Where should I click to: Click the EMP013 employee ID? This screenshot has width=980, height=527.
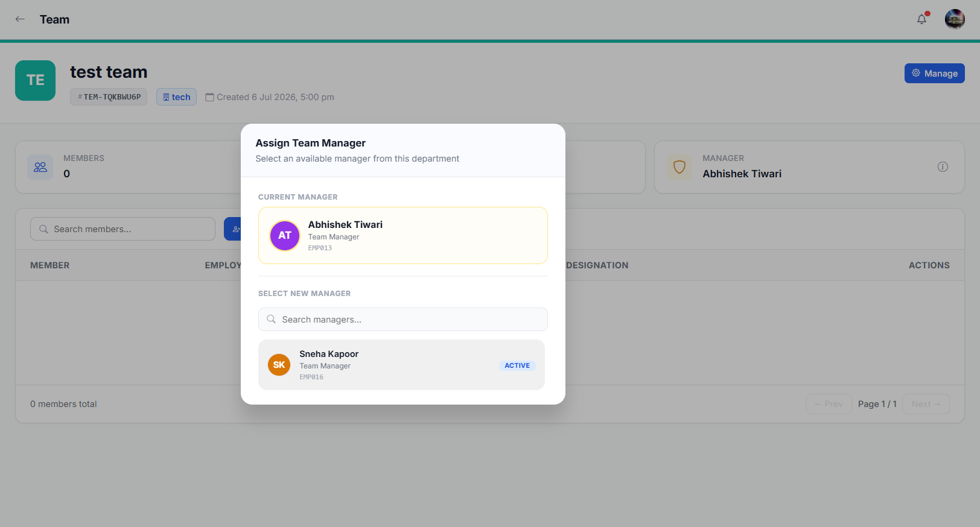tap(320, 248)
